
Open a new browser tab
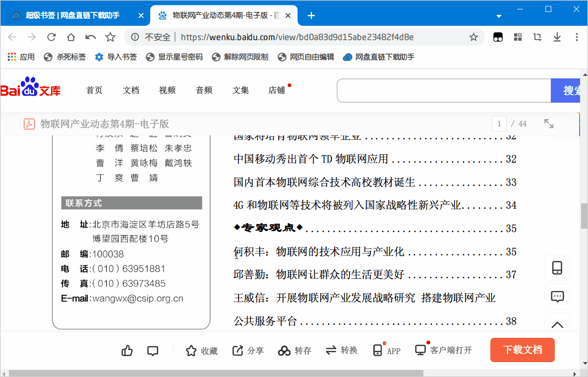(x=311, y=15)
